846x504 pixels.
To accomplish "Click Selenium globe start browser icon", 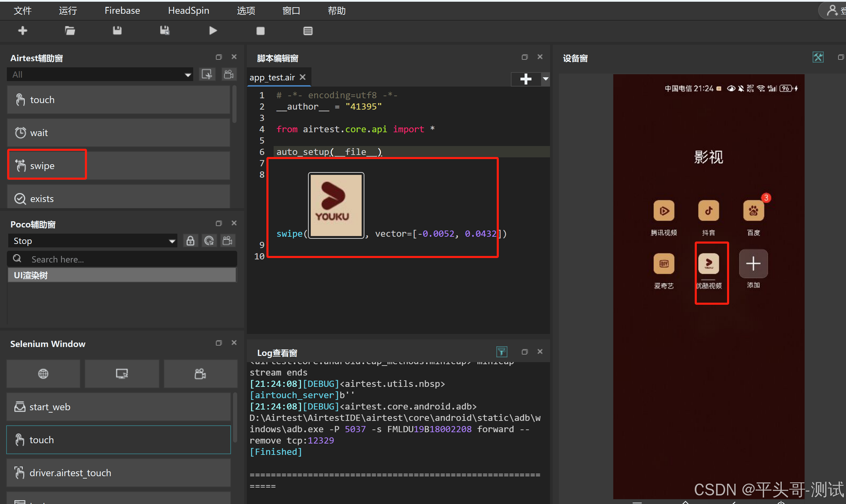I will tap(43, 373).
